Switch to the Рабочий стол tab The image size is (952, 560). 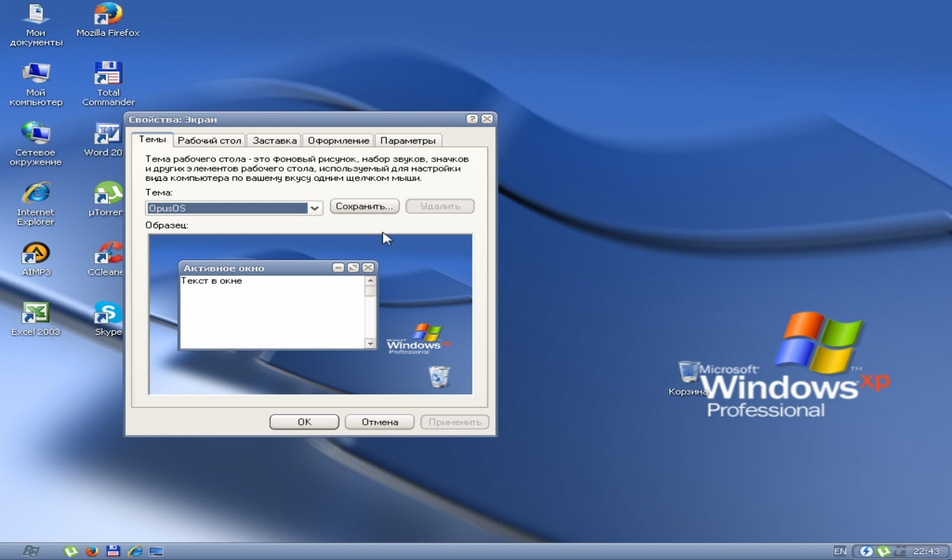[x=210, y=141]
